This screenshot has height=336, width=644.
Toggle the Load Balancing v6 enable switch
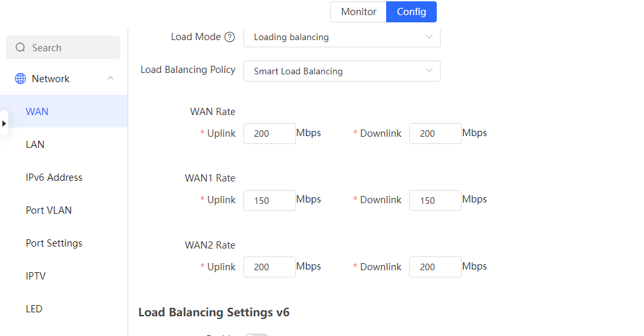[256, 334]
